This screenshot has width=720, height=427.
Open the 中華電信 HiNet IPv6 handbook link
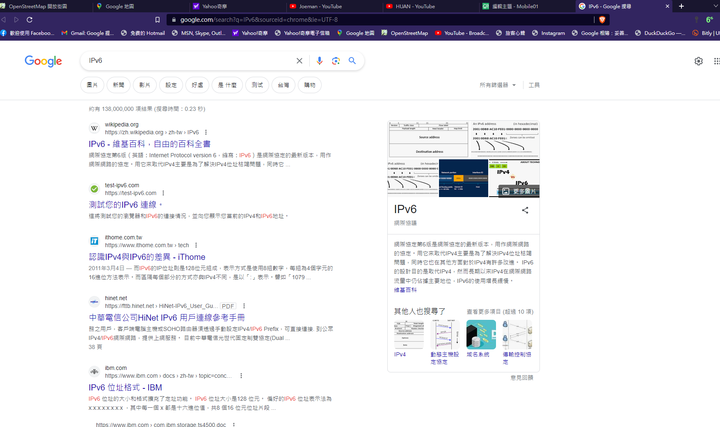167,318
